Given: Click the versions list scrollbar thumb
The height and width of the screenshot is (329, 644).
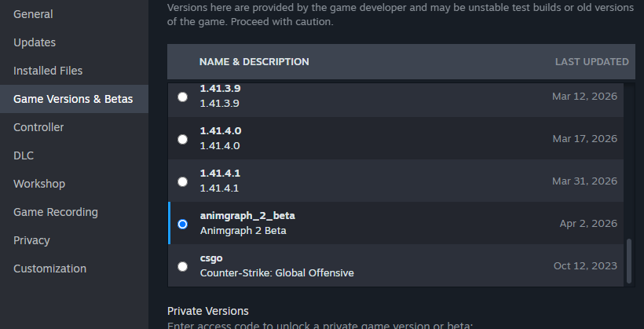Looking at the screenshot, I should (x=628, y=261).
